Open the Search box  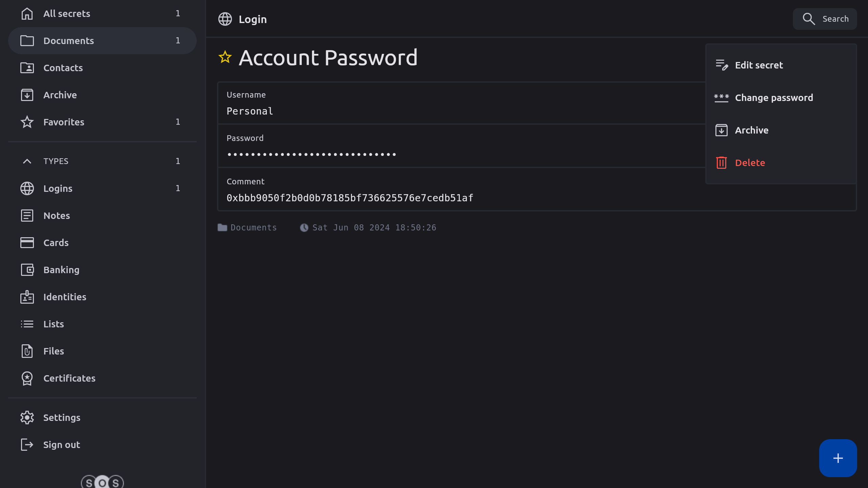(825, 19)
